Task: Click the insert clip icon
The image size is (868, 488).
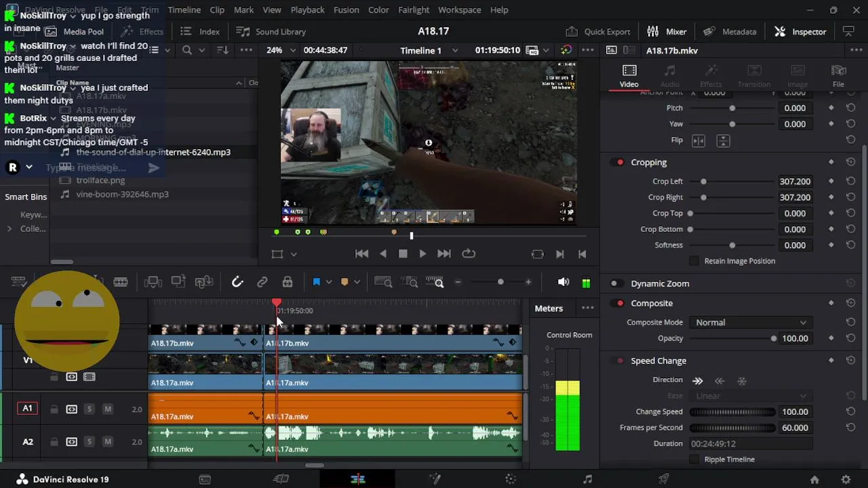Action: (153, 282)
